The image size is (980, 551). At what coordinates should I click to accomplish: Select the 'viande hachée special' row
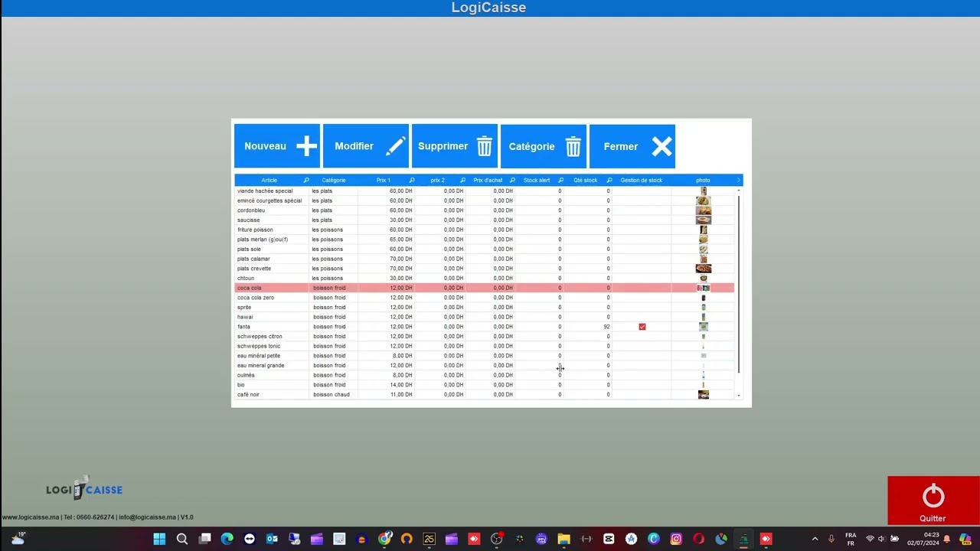pyautogui.click(x=484, y=191)
